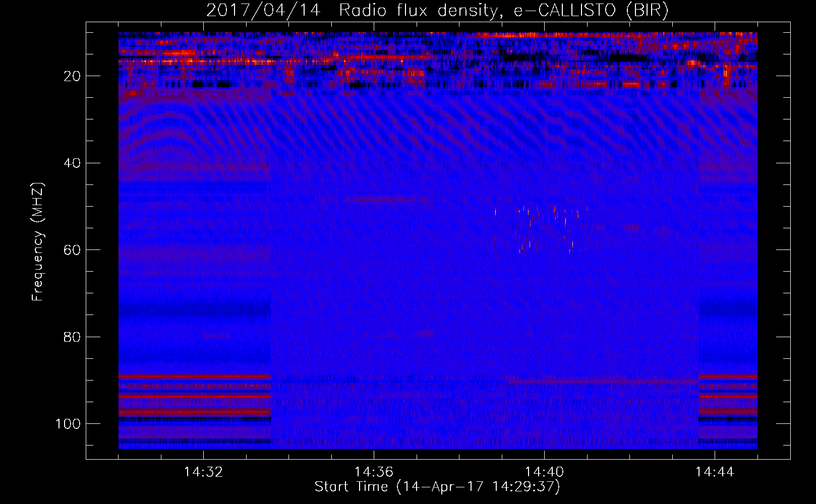Click the 80 frequency tick label
816x504 pixels.
pos(72,337)
